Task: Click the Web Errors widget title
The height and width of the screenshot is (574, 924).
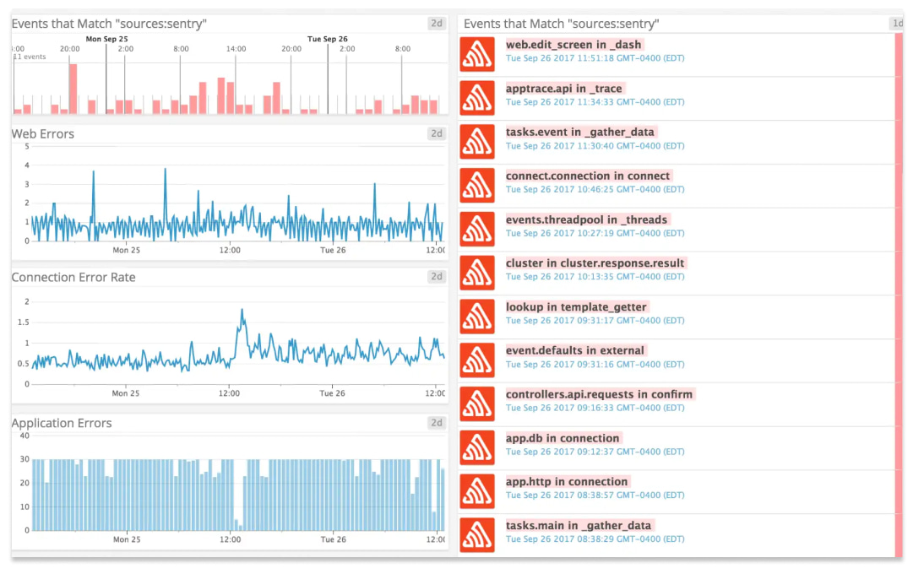Action: [x=43, y=133]
